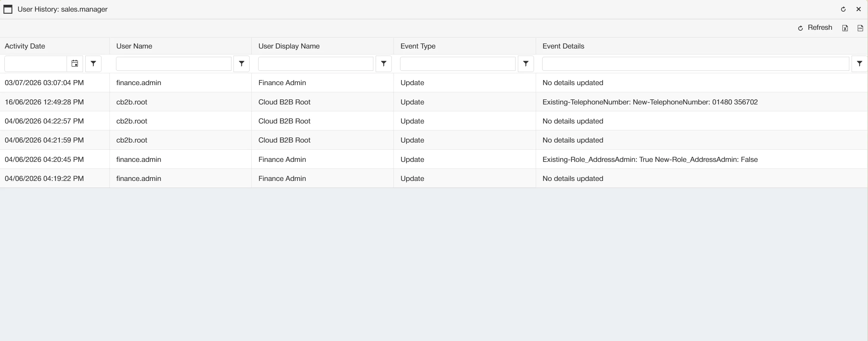The height and width of the screenshot is (341, 868).
Task: Click cb2b.root in the 12:49:28 PM row
Action: (x=132, y=102)
